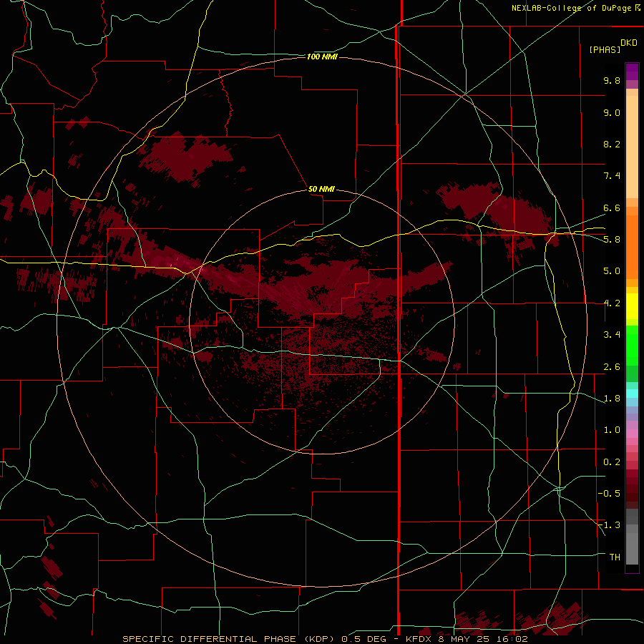
Task: Click the 2.6 legend value
Action: point(612,367)
